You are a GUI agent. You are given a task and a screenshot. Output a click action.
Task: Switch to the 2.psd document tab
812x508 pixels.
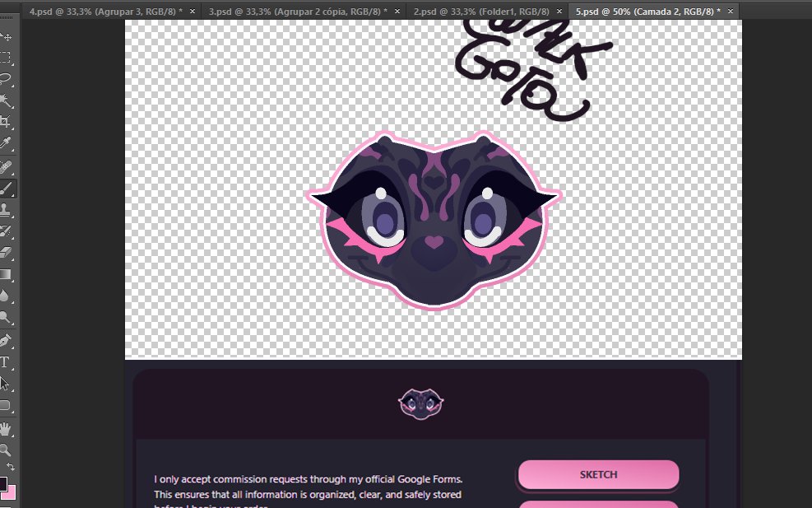click(481, 11)
